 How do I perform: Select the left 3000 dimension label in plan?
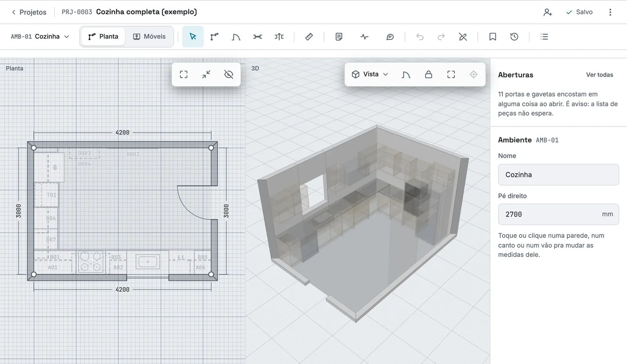(x=18, y=211)
